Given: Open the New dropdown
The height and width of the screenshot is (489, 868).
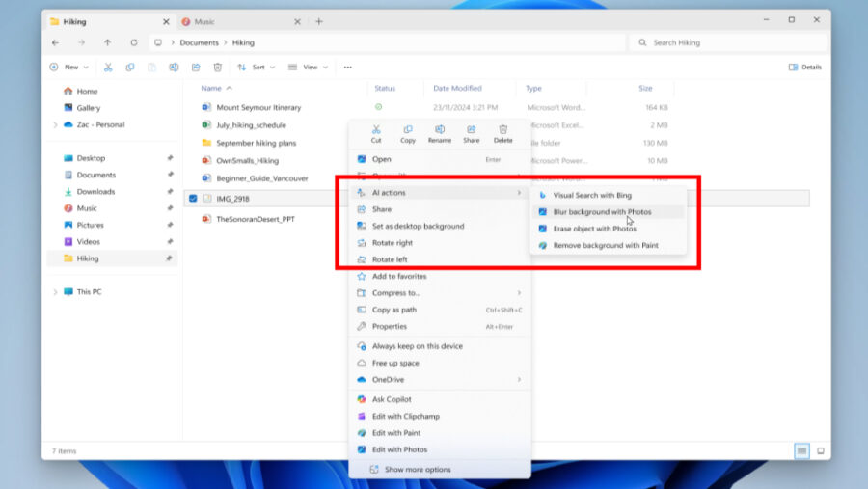Looking at the screenshot, I should (x=69, y=67).
